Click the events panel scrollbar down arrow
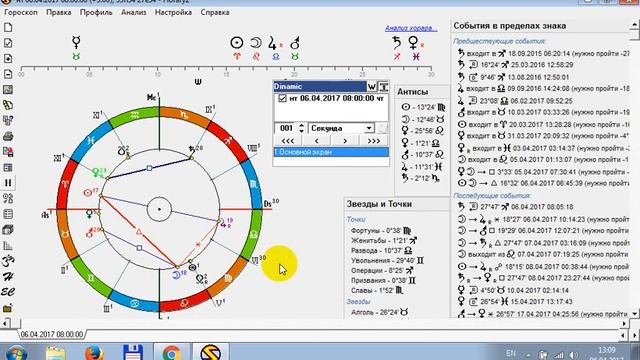The image size is (640, 360). [x=635, y=313]
